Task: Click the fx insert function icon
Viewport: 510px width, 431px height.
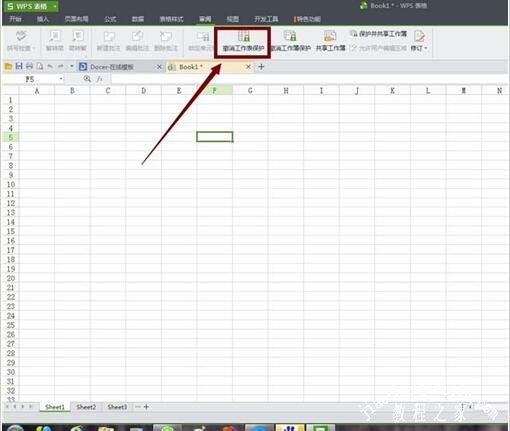Action: point(99,79)
